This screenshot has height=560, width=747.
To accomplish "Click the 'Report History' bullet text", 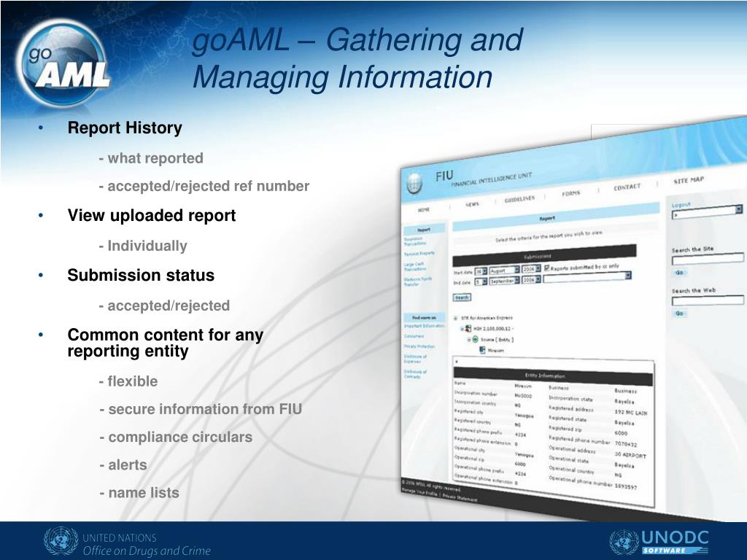I will [125, 128].
